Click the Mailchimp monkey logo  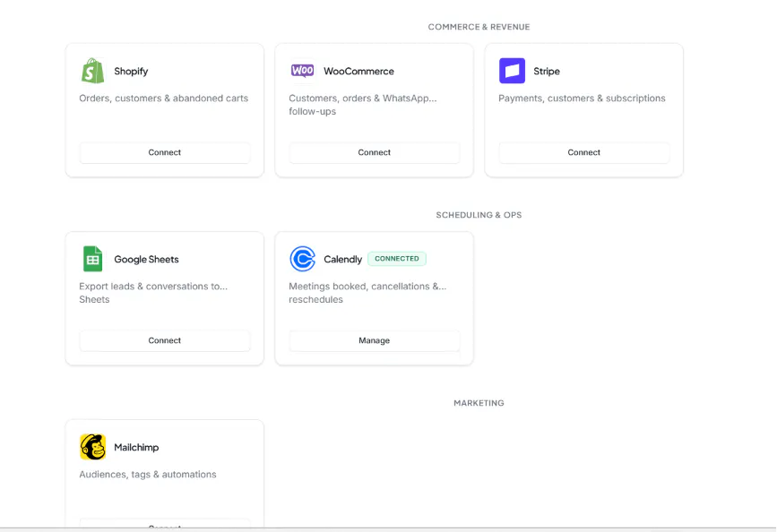pos(92,447)
